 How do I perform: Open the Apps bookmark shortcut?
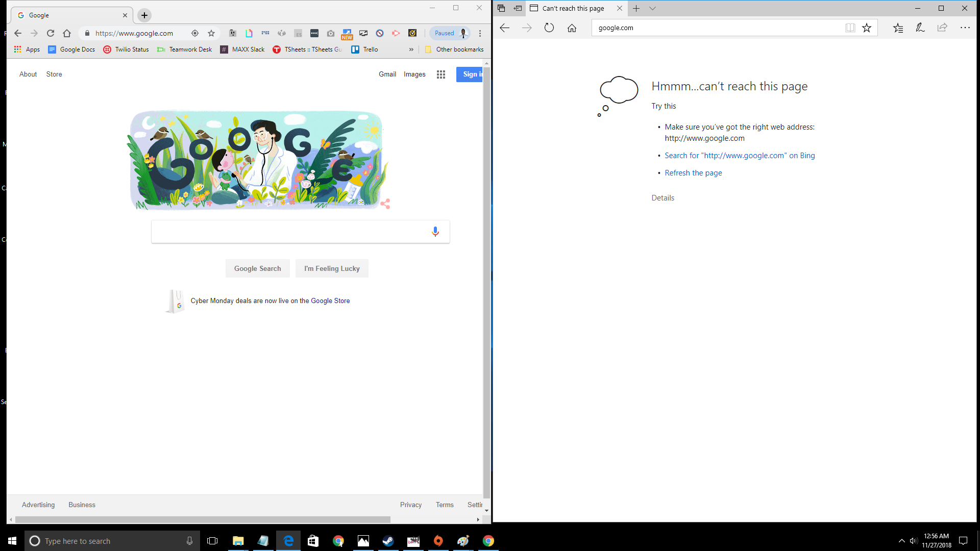(x=27, y=49)
